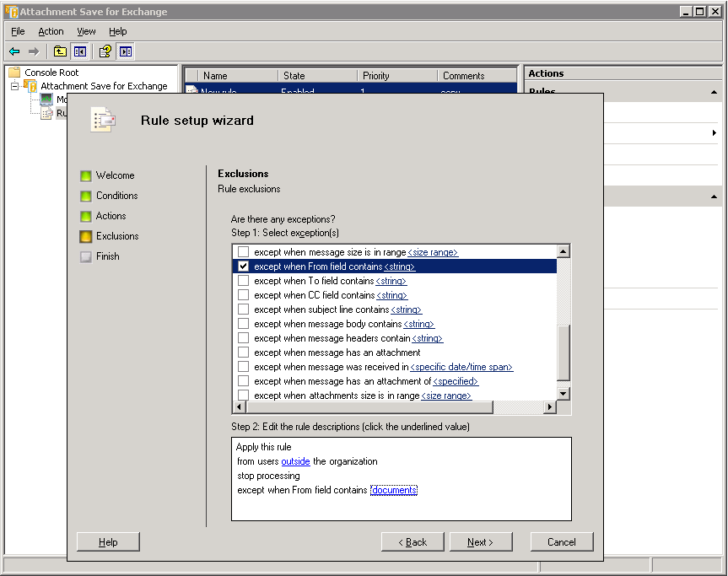This screenshot has height=576, width=728.
Task: Click exception list scroll up arrow
Action: [x=564, y=251]
